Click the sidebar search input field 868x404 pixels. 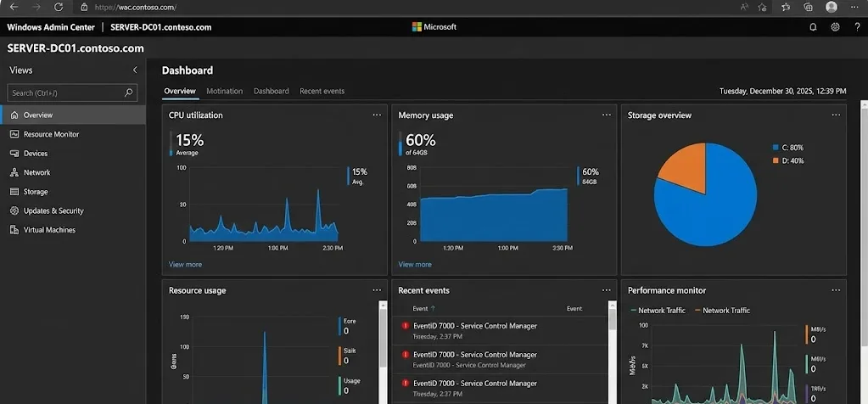click(66, 93)
